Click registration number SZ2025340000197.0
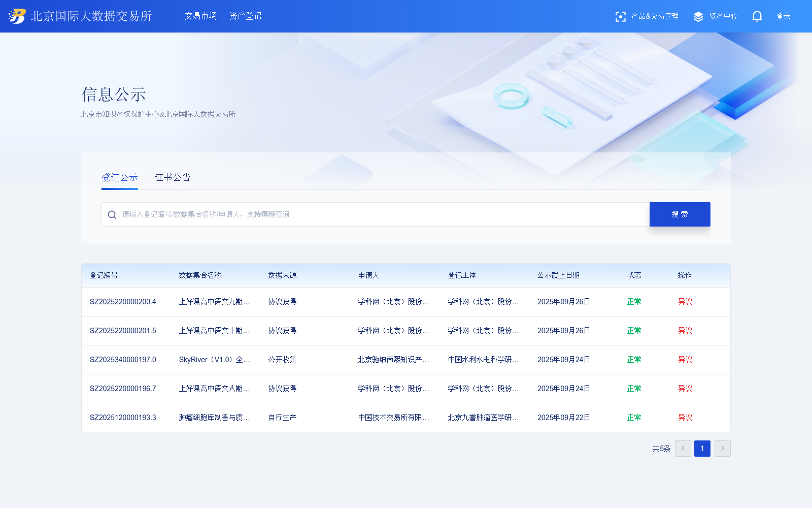This screenshot has height=508, width=812. tap(123, 360)
